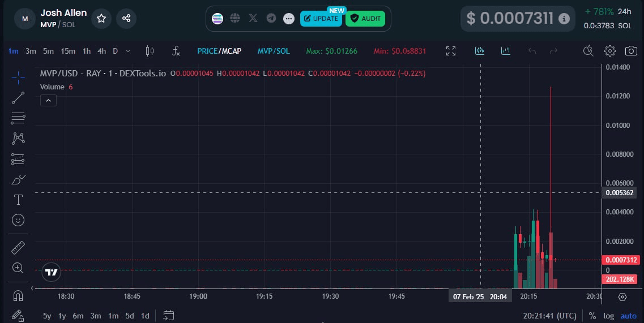Show more links via three-dots icon
Viewport: 644px width, 323px height.
pyautogui.click(x=289, y=19)
